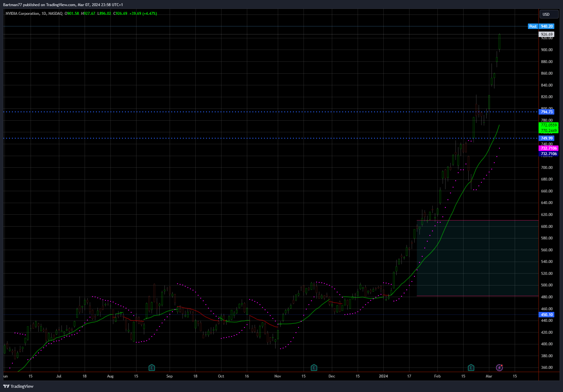Image resolution: width=563 pixels, height=392 pixels.
Task: Select the high value H927.67
Action: [x=88, y=14]
